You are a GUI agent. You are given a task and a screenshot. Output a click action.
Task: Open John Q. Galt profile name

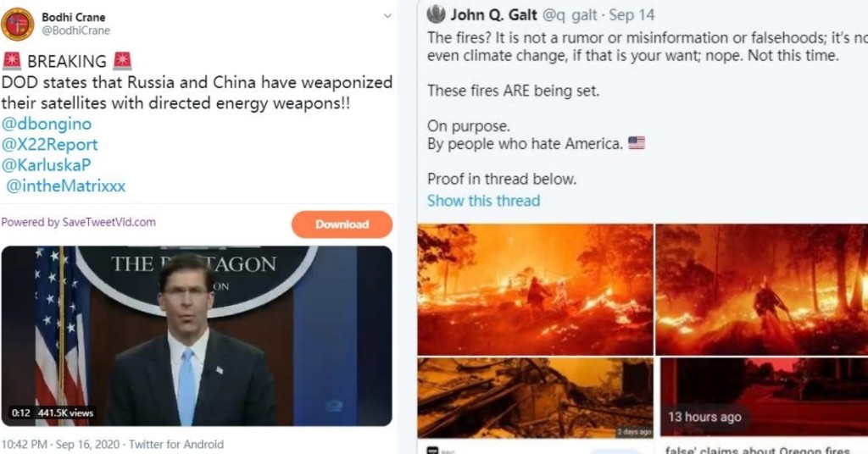point(493,15)
